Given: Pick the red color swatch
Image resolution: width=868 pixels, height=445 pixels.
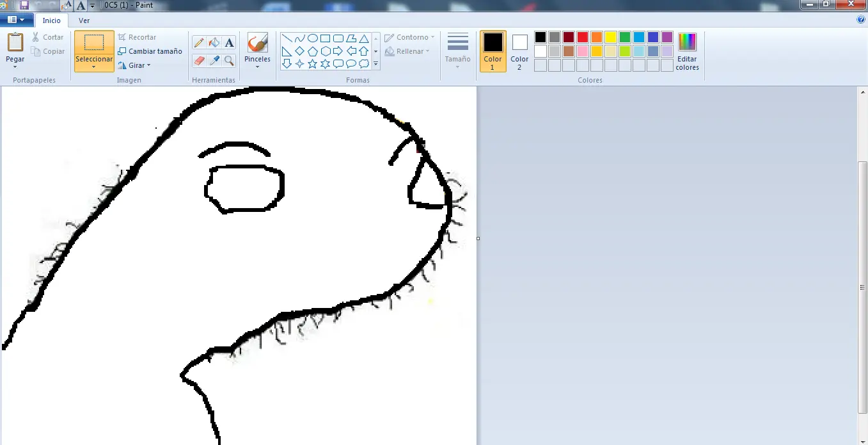Looking at the screenshot, I should (x=583, y=37).
